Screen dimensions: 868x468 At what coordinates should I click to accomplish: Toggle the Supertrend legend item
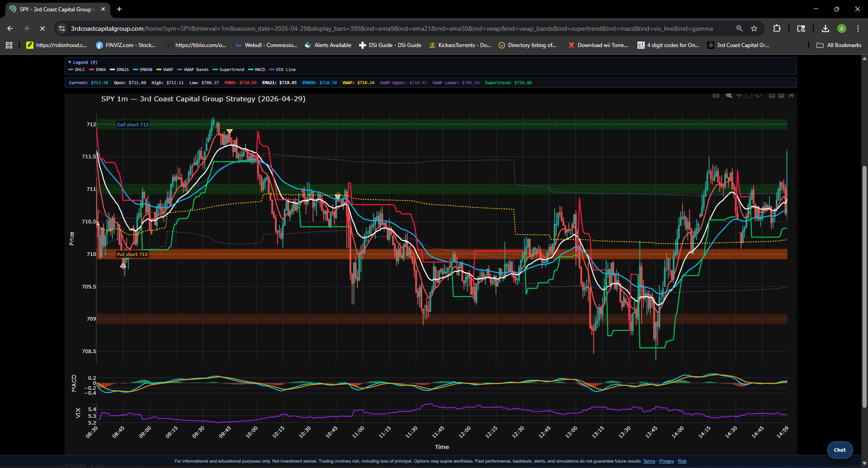coord(229,70)
